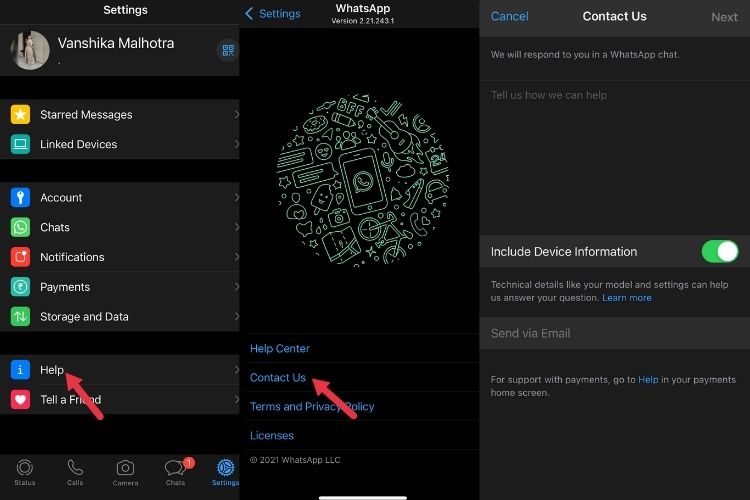Open Terms and Privacy Policy link
Image resolution: width=750 pixels, height=500 pixels.
[x=312, y=407]
